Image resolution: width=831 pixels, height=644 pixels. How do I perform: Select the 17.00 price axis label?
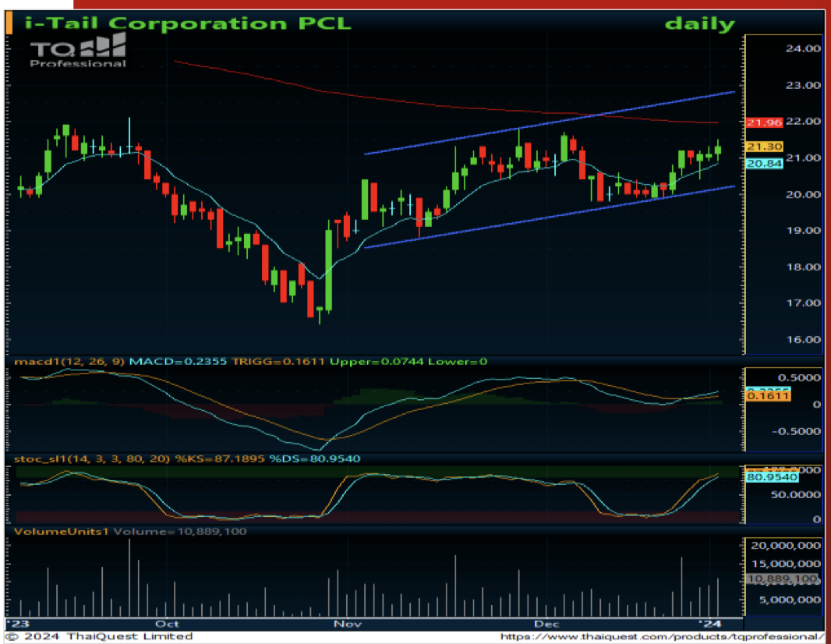click(803, 303)
